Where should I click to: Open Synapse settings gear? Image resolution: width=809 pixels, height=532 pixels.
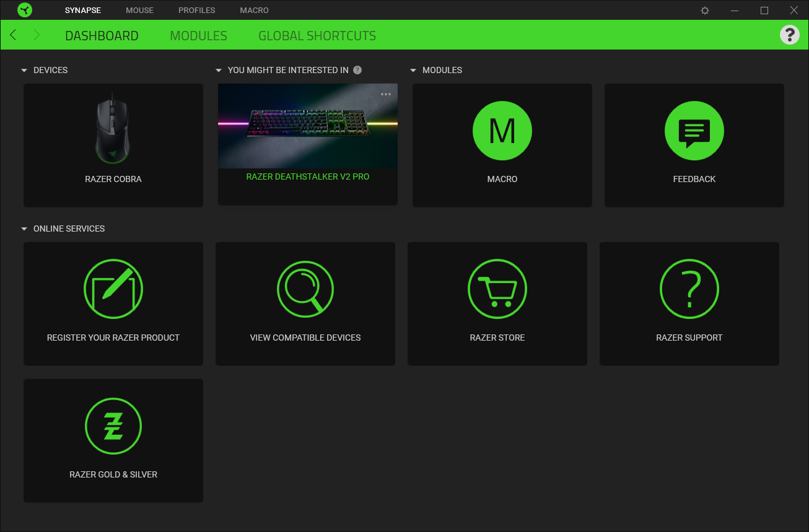tap(705, 11)
